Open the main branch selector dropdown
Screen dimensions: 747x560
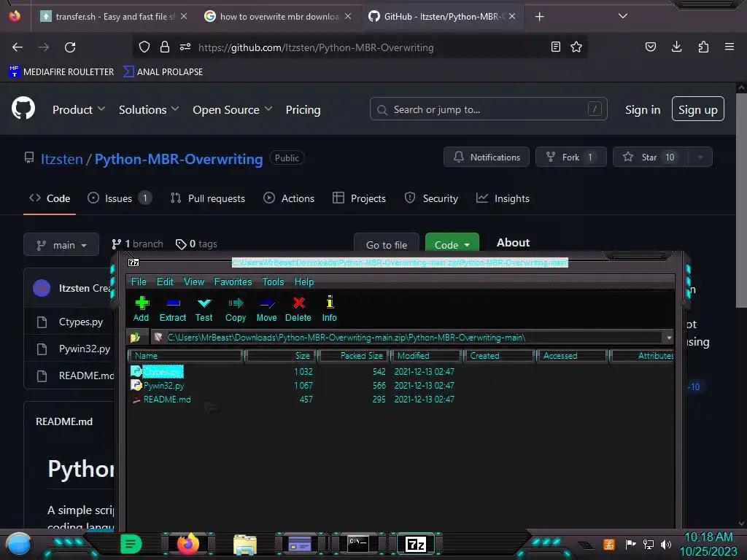(x=61, y=245)
